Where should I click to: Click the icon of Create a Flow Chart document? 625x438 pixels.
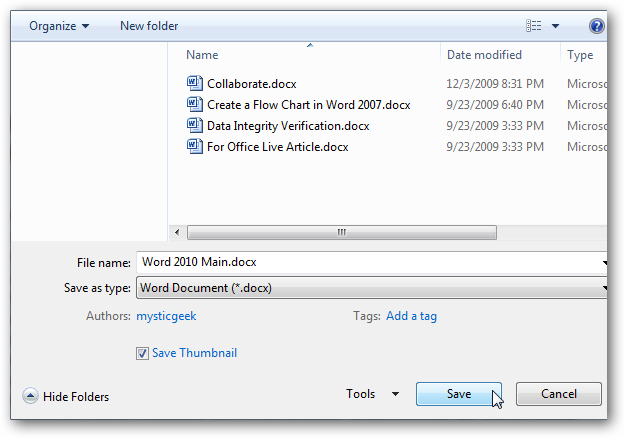pyautogui.click(x=195, y=104)
